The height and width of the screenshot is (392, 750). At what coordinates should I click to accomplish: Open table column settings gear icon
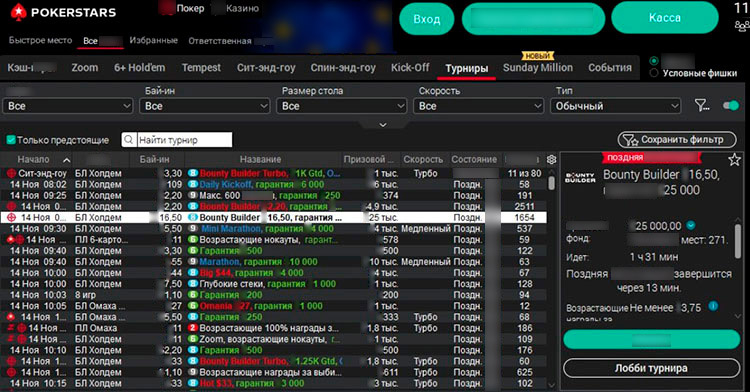[551, 160]
